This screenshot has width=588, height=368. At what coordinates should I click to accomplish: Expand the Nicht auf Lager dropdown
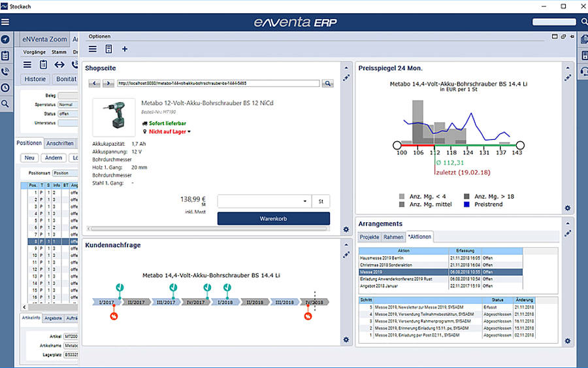tap(189, 131)
